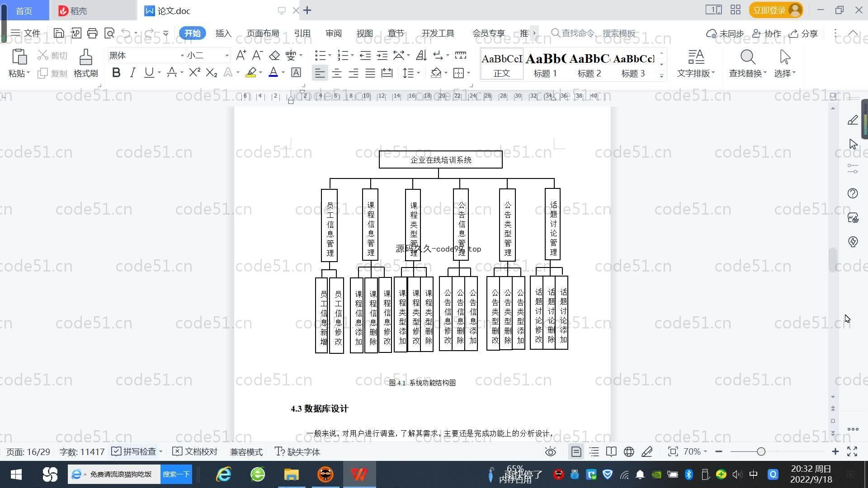The image size is (868, 488).
Task: Decrease indent icon in ribbon
Action: tap(365, 55)
